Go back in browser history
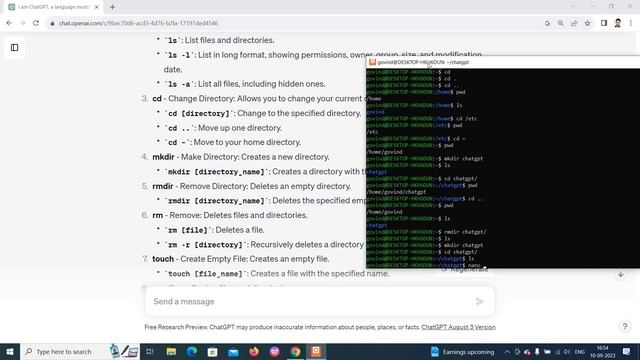 click(9, 23)
